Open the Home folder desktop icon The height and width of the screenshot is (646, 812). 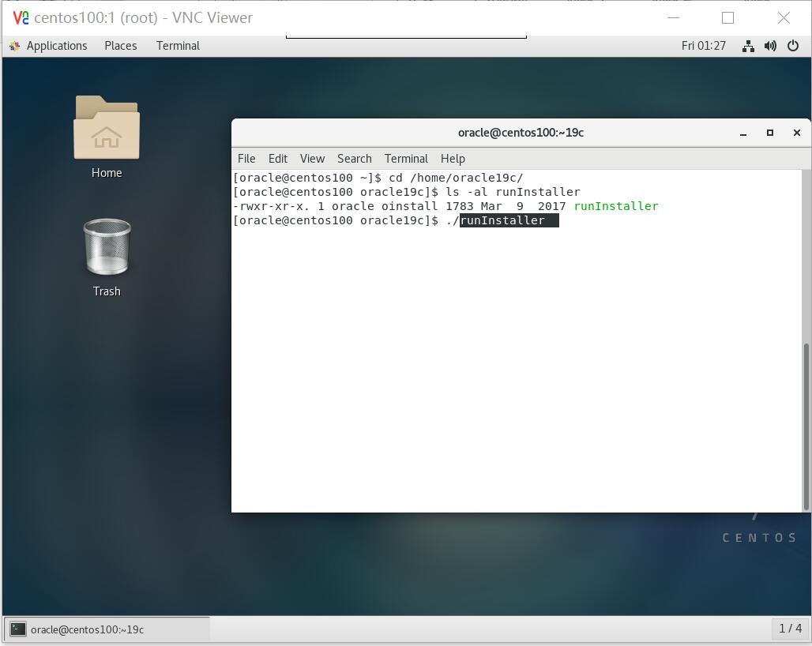point(107,127)
